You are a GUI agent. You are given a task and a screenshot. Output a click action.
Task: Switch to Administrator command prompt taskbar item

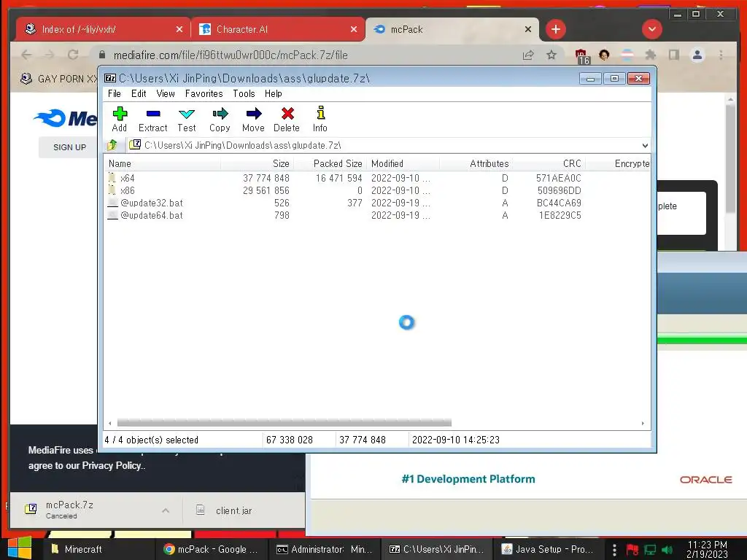(325, 549)
